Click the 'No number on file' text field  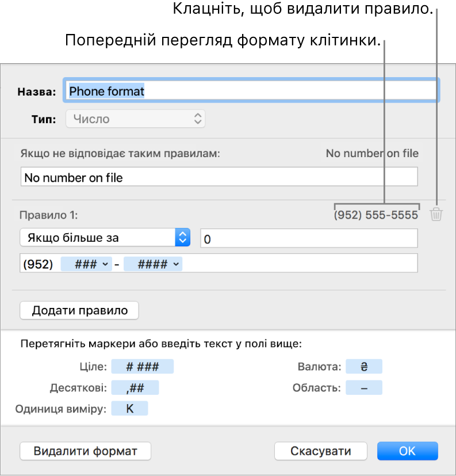(x=219, y=177)
